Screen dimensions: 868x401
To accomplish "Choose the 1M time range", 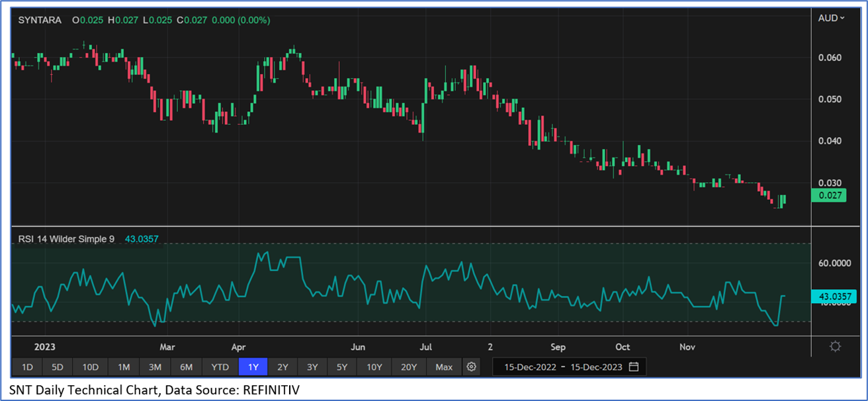I will click(x=124, y=367).
